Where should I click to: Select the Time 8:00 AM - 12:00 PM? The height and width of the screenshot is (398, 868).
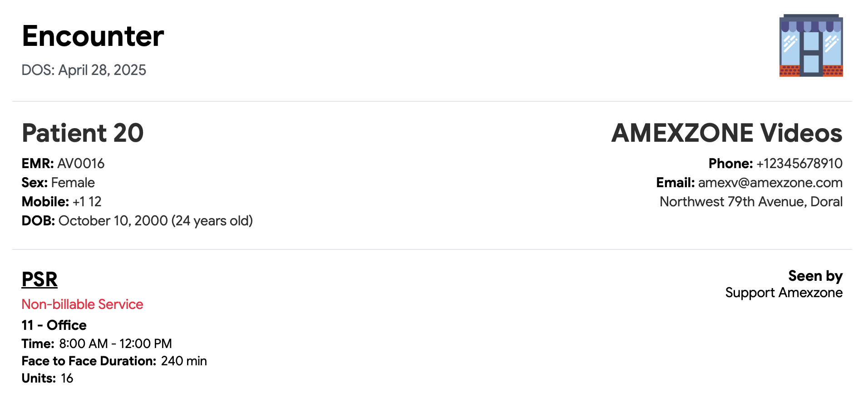(x=115, y=343)
